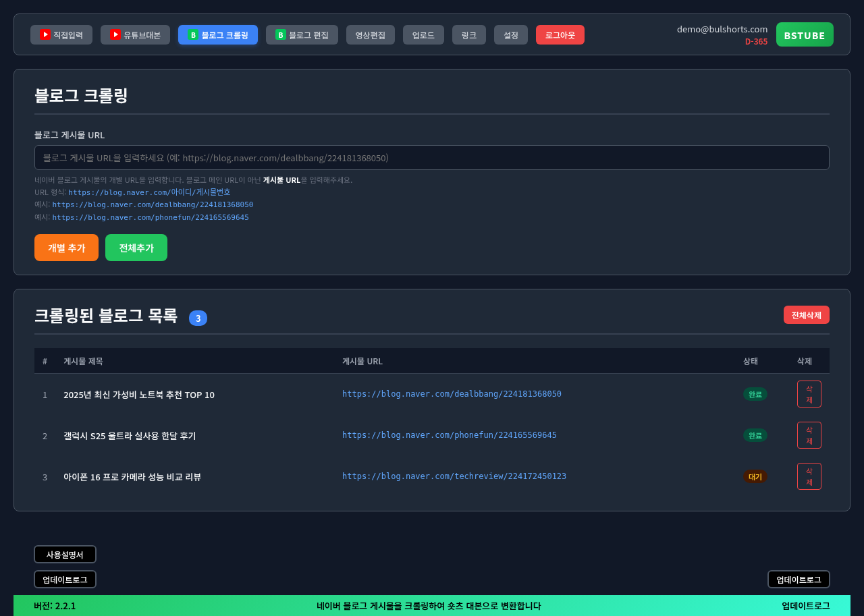Delete the 아이폰 16 프로 row
The height and width of the screenshot is (616, 864).
coord(809,476)
